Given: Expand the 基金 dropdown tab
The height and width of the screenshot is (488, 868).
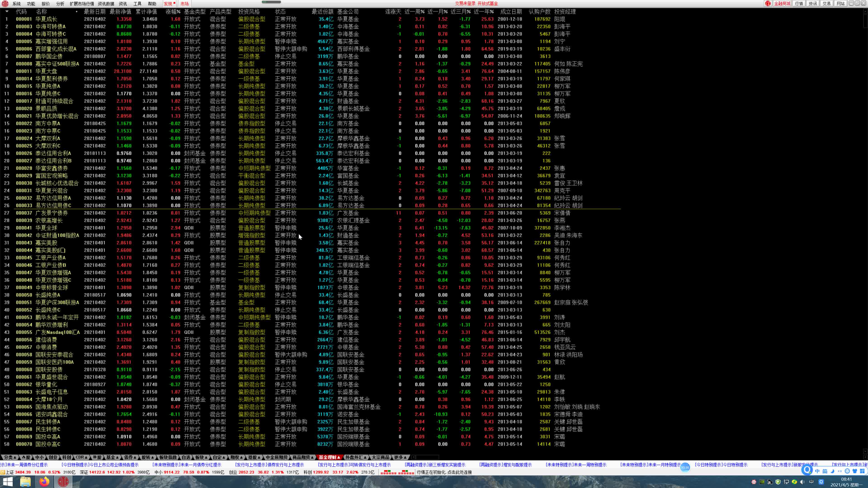Looking at the screenshot, I should click(x=113, y=457).
